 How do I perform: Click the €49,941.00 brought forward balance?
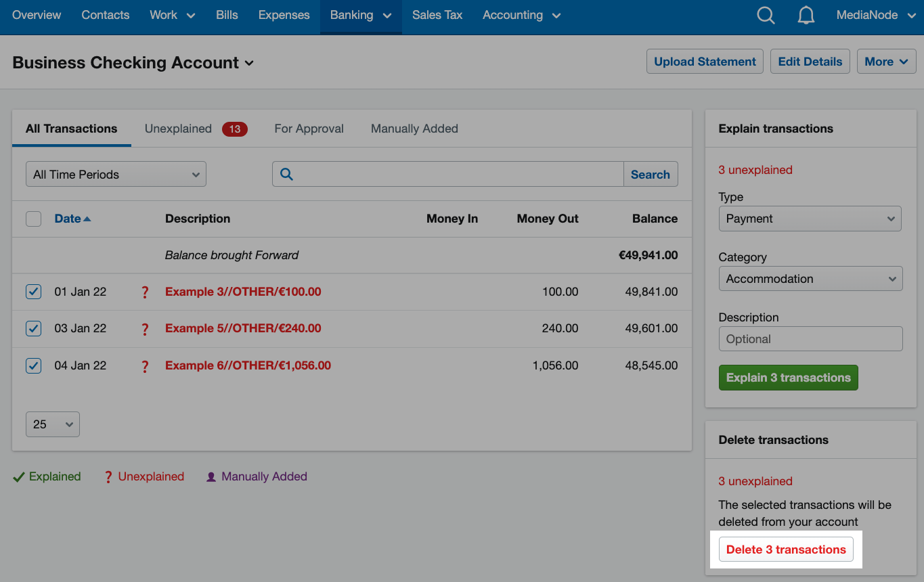[648, 255]
